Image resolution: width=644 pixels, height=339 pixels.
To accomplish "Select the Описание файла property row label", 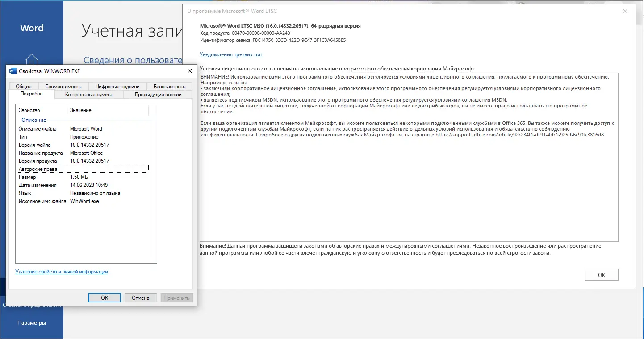I will [x=38, y=129].
